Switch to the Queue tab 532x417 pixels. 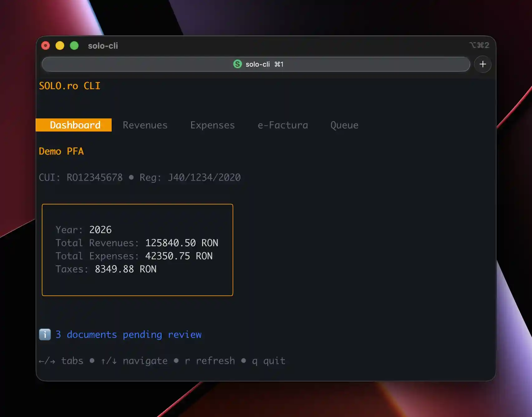344,125
